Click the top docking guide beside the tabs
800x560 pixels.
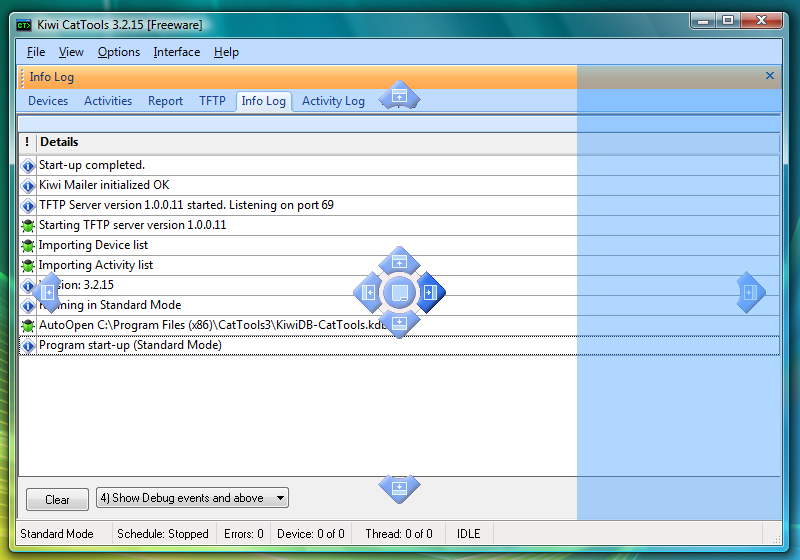pos(399,95)
